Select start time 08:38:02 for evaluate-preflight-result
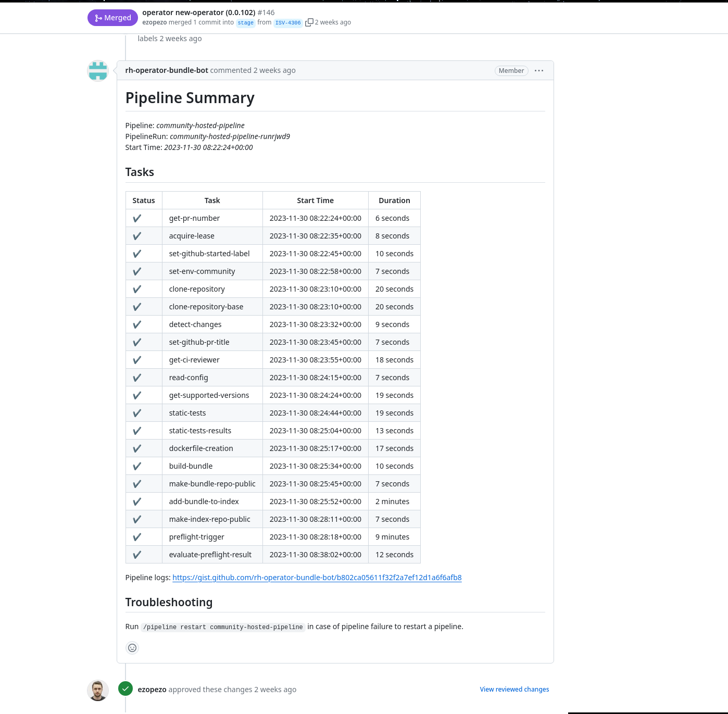This screenshot has height=714, width=728. [316, 555]
